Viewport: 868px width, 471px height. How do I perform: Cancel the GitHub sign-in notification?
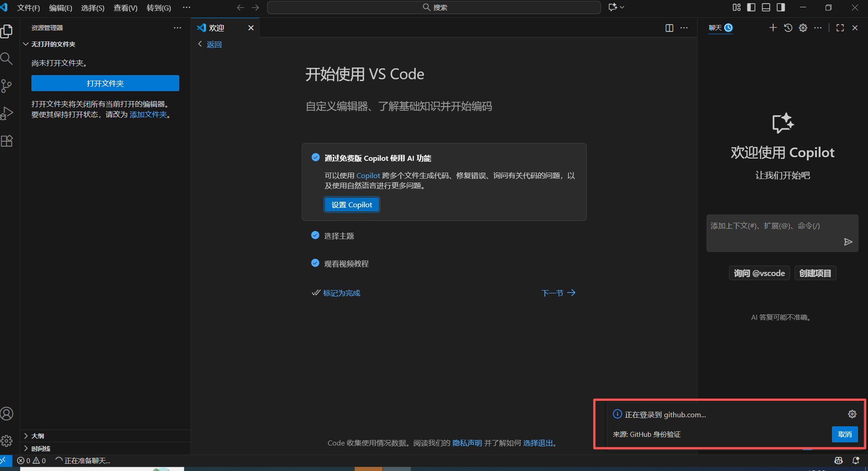[845, 434]
